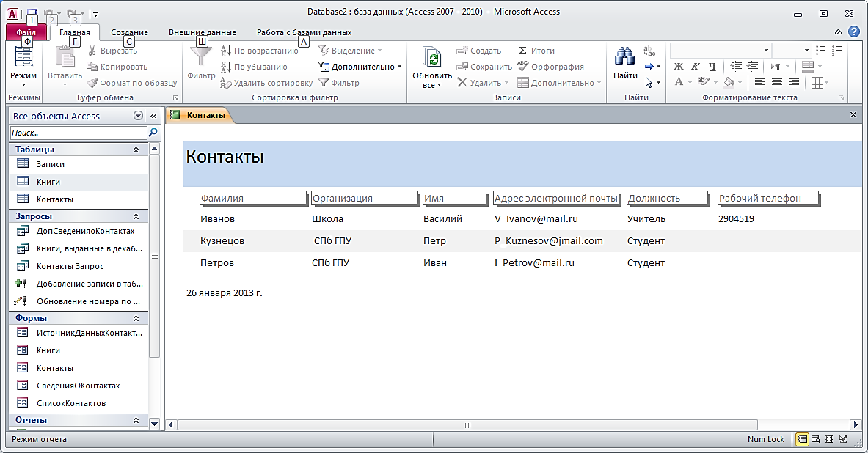868x453 pixels.
Task: Collapse the Запросы group
Action: 136,216
